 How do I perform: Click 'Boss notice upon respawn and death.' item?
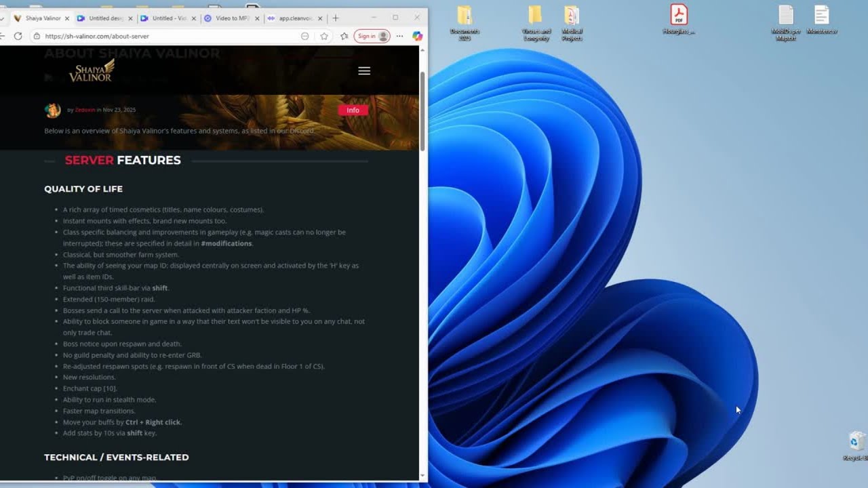click(x=123, y=344)
